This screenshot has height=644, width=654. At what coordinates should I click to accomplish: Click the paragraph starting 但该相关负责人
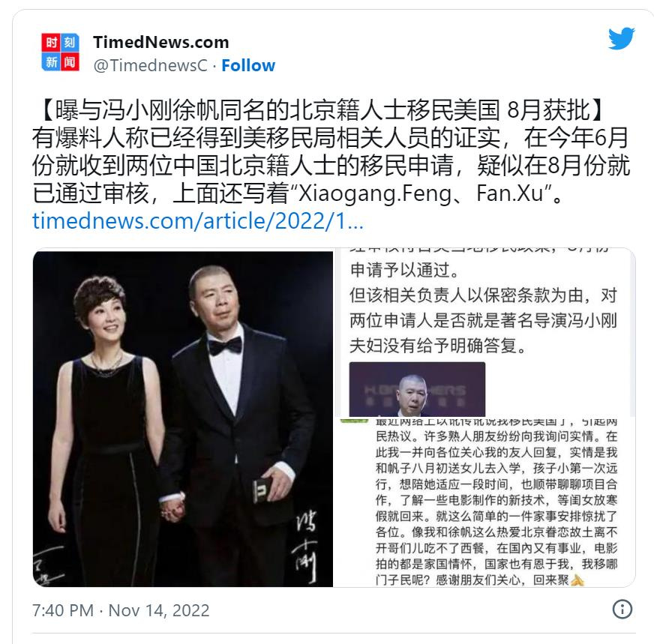[x=483, y=321]
